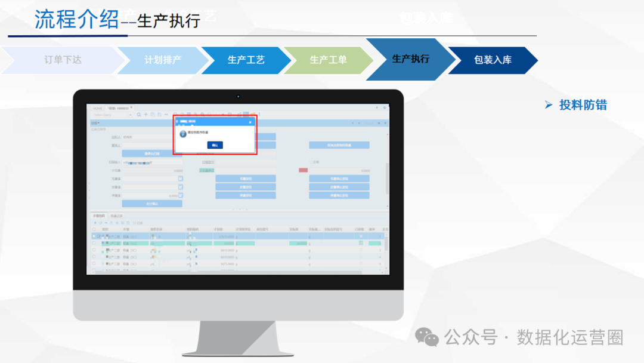Click the save disk toolbar icon
The image size is (644, 363).
pyautogui.click(x=159, y=115)
